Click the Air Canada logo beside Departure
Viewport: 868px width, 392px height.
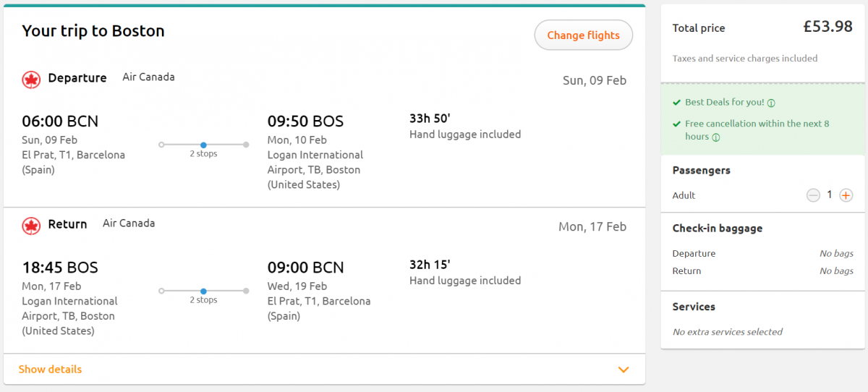[31, 80]
